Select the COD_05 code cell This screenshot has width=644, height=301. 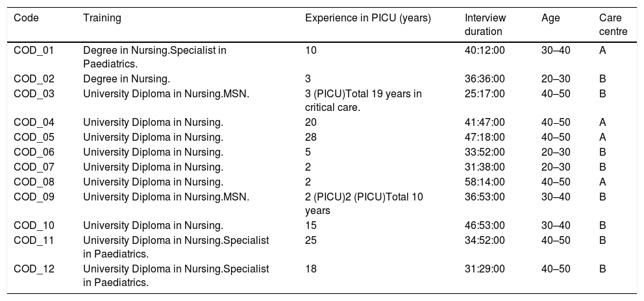32,138
